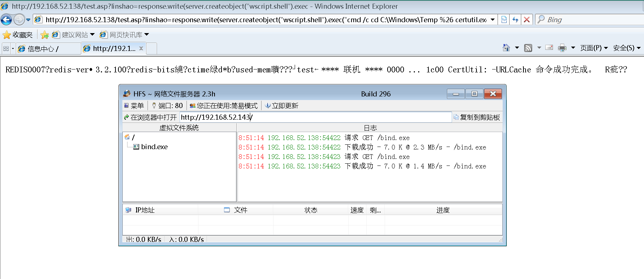Expand the Print dropdown arrow
This screenshot has height=279, width=644.
(x=573, y=48)
